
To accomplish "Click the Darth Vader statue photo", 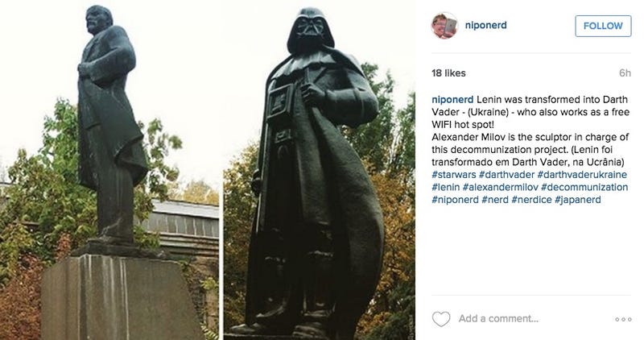I will pos(319,170).
